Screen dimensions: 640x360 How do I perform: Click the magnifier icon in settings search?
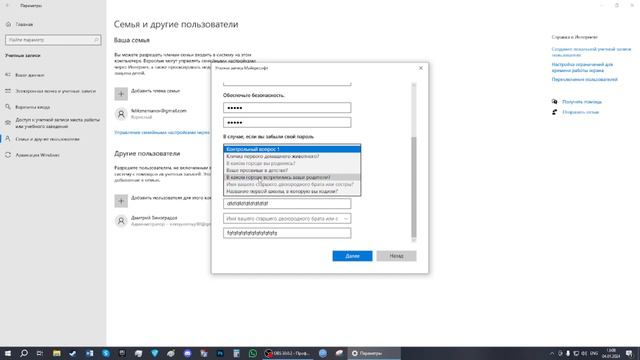96,40
